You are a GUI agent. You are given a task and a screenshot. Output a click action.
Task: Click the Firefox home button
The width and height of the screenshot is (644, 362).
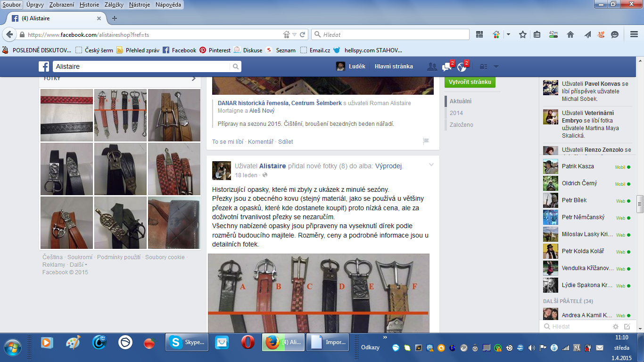click(570, 34)
